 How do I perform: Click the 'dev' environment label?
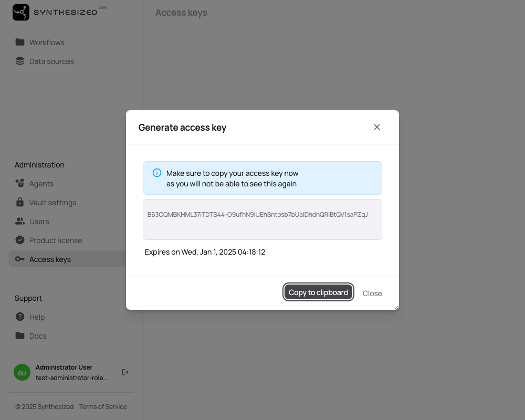[103, 7]
